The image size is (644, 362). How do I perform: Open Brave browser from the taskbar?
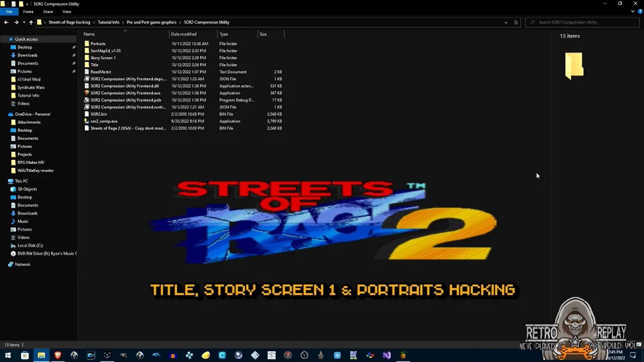coord(57,355)
